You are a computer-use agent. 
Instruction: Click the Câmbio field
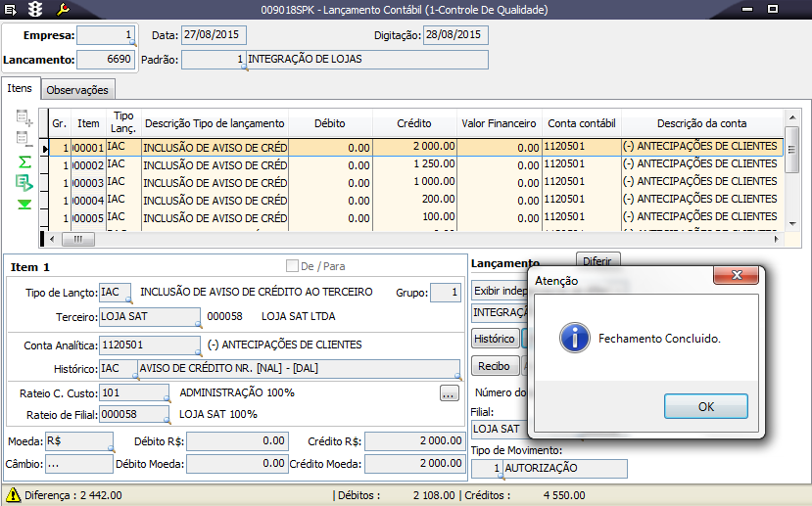click(x=78, y=464)
